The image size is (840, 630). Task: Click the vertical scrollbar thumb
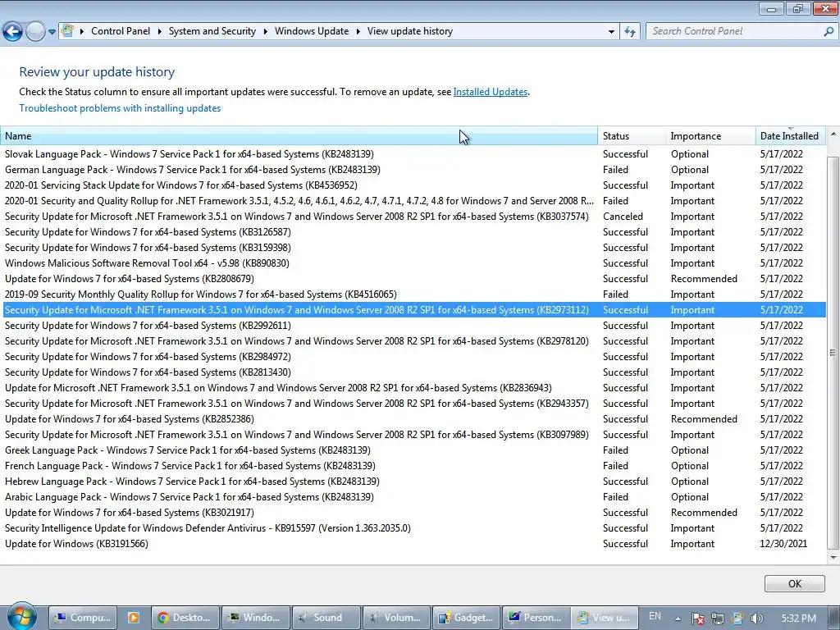[833, 353]
